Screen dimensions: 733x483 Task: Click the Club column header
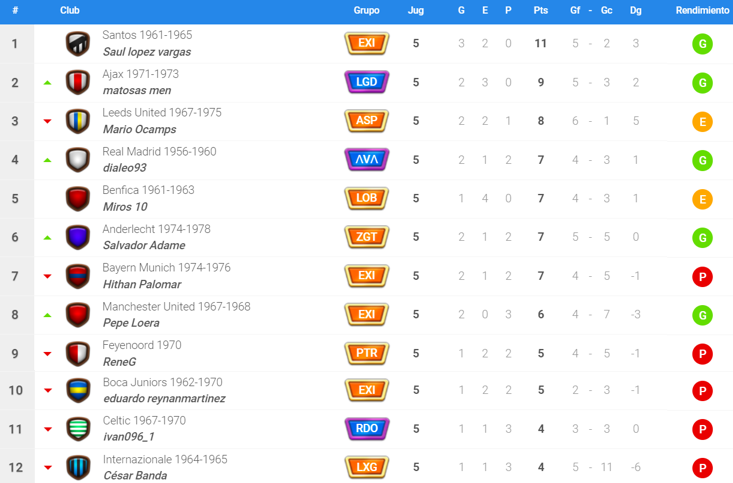[x=70, y=10]
